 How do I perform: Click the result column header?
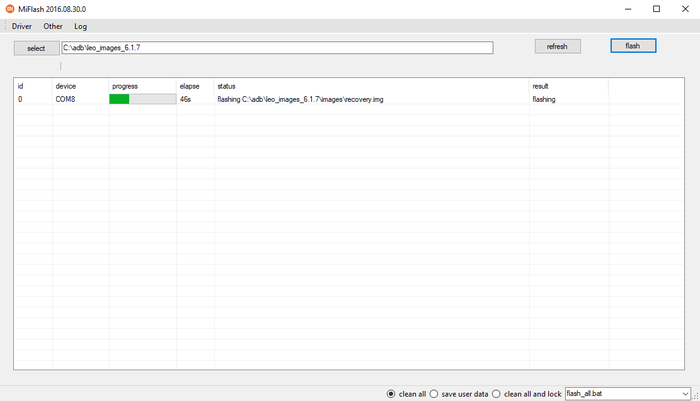pyautogui.click(x=540, y=86)
